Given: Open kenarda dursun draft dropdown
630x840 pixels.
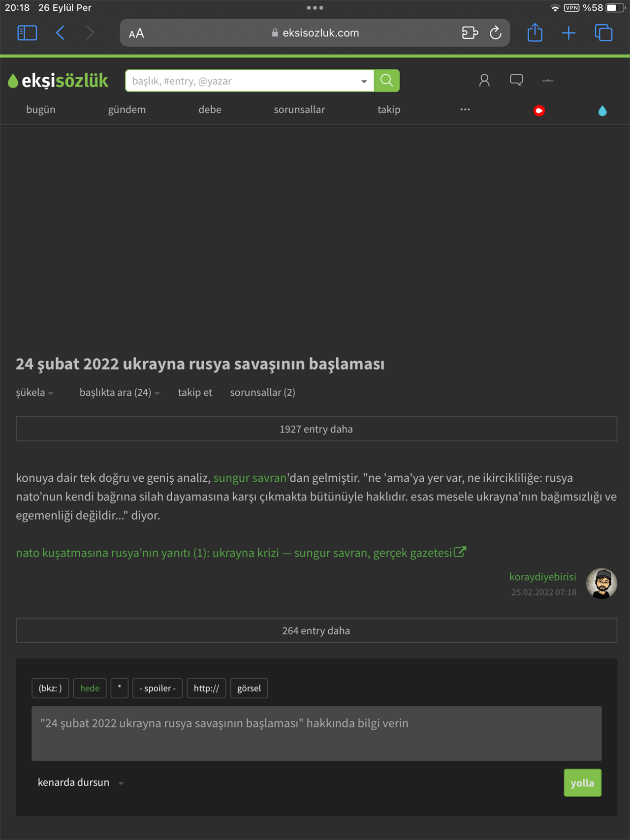Looking at the screenshot, I should click(81, 782).
